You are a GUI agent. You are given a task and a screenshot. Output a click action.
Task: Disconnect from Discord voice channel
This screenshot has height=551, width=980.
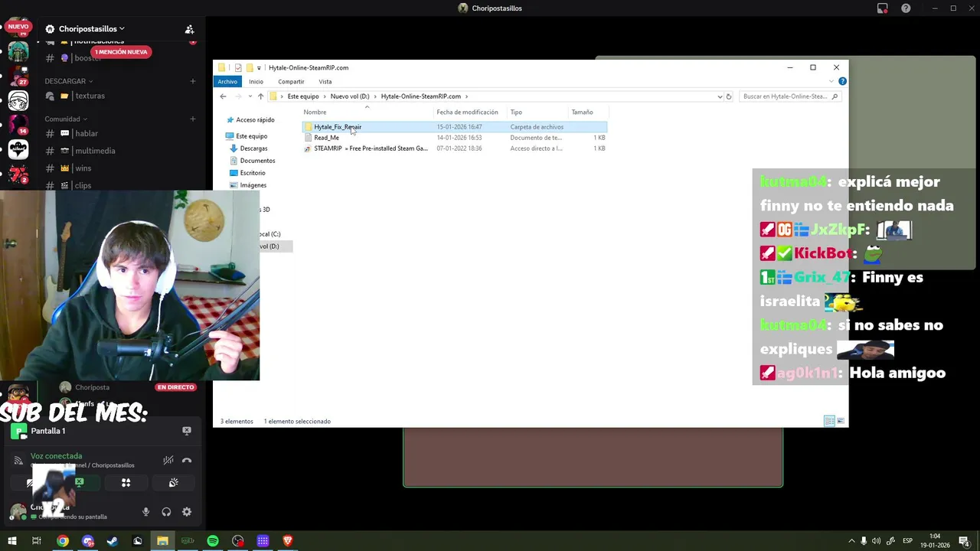tap(187, 461)
